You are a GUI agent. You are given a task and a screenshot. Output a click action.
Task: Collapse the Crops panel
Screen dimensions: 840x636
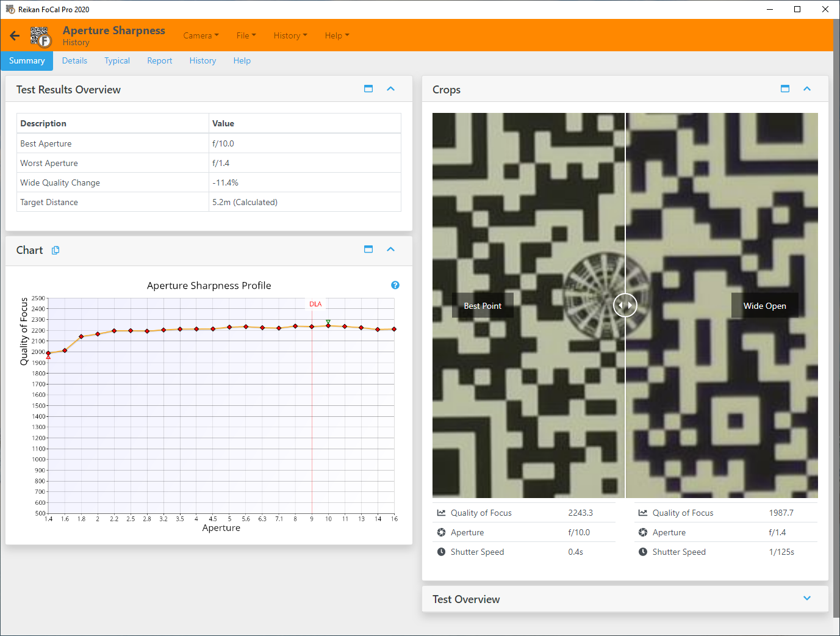807,89
